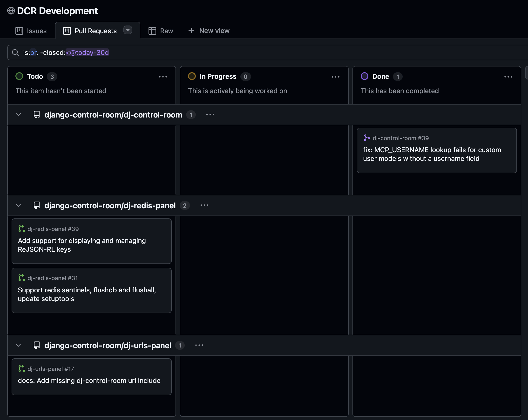Click the plus icon for New view
The height and width of the screenshot is (420, 528).
(191, 31)
